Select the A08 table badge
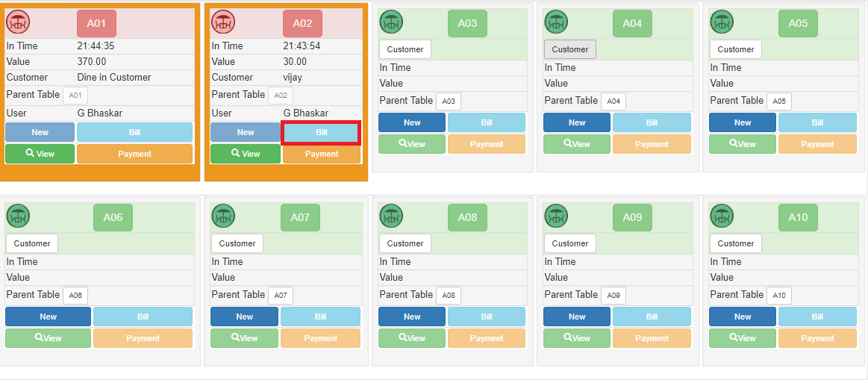This screenshot has height=380, width=868. point(467,217)
